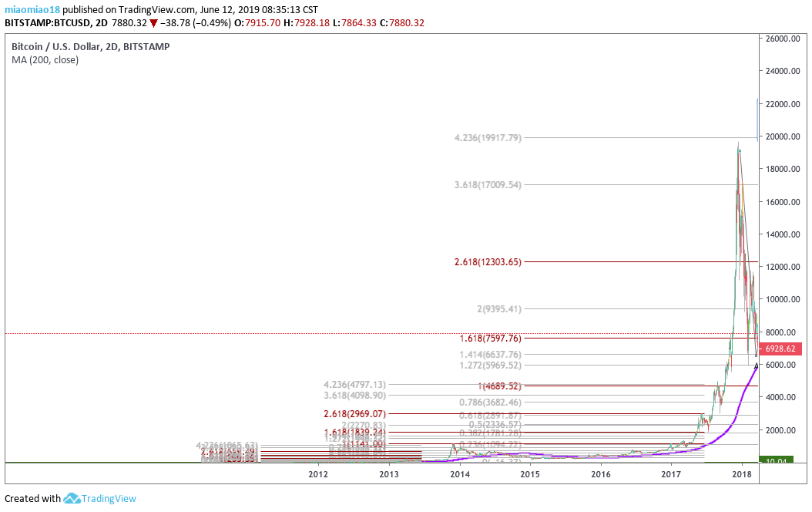
Task: Click the high value H:7928.18
Action: coord(306,23)
